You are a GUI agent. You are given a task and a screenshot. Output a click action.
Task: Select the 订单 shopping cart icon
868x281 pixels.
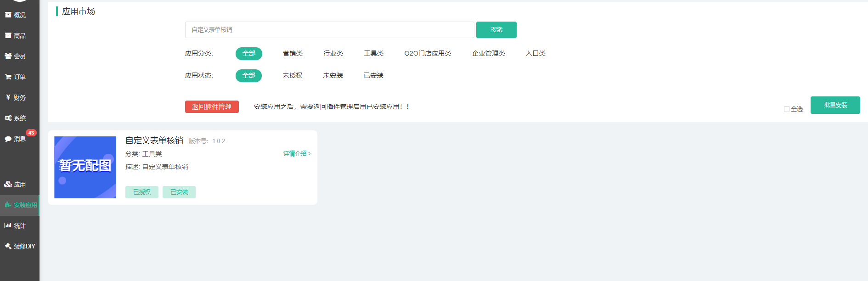coord(8,77)
